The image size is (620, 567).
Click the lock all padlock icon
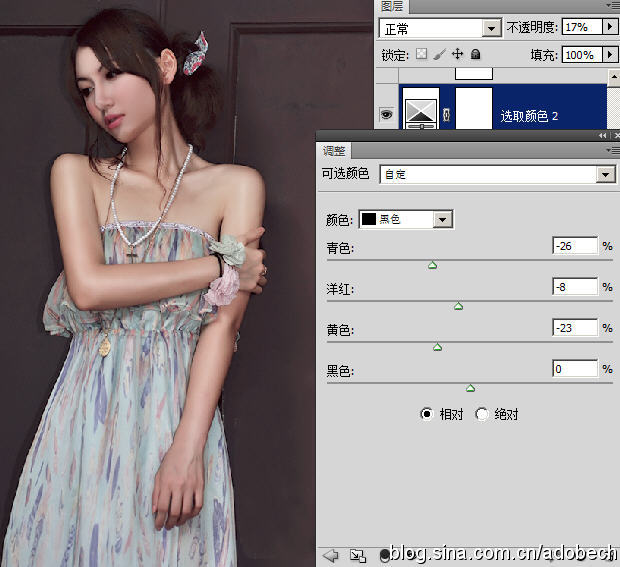476,54
